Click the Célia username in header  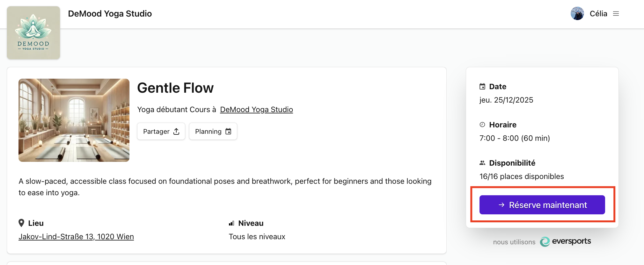point(598,14)
